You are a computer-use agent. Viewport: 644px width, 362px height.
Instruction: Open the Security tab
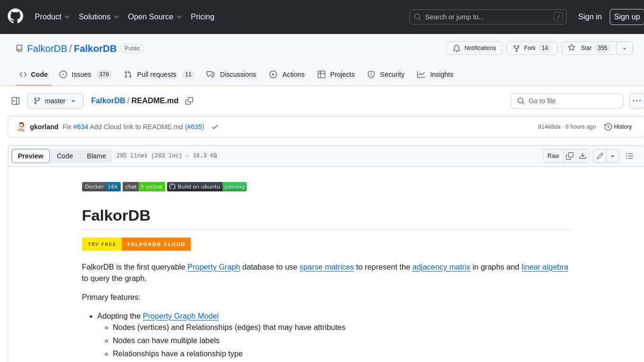tap(386, 74)
